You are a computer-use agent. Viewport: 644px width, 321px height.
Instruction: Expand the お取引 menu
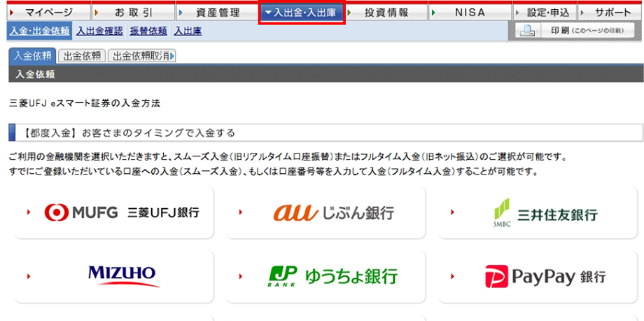point(132,13)
